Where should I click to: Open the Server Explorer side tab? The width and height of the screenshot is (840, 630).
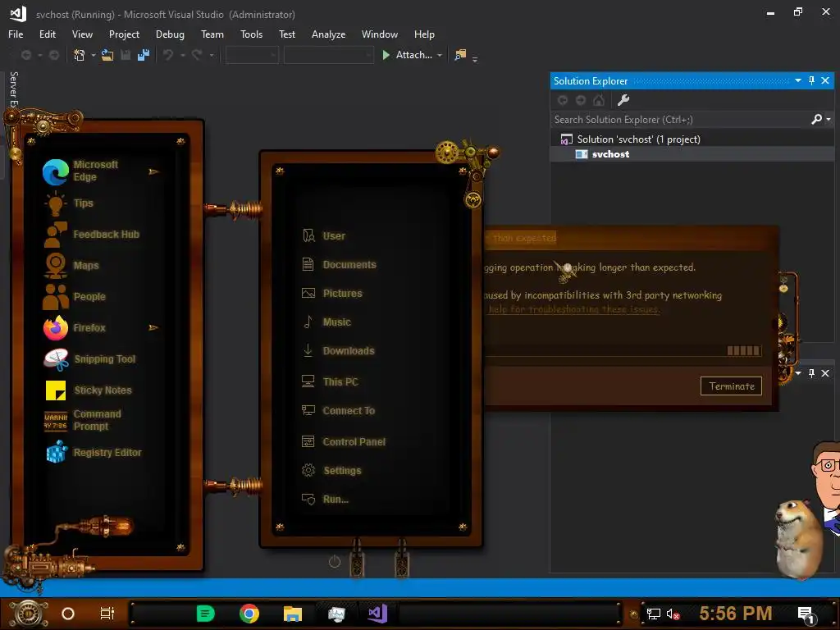point(13,89)
